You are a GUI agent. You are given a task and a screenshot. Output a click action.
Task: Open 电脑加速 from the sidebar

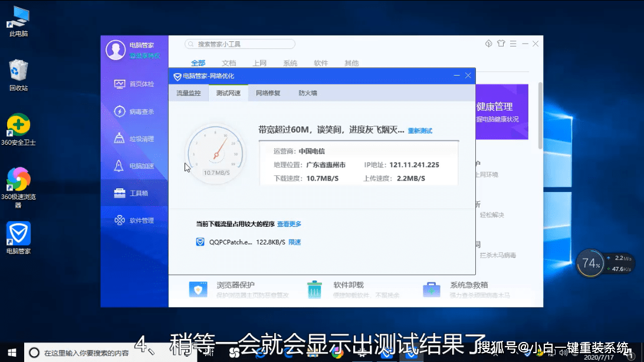pyautogui.click(x=134, y=165)
